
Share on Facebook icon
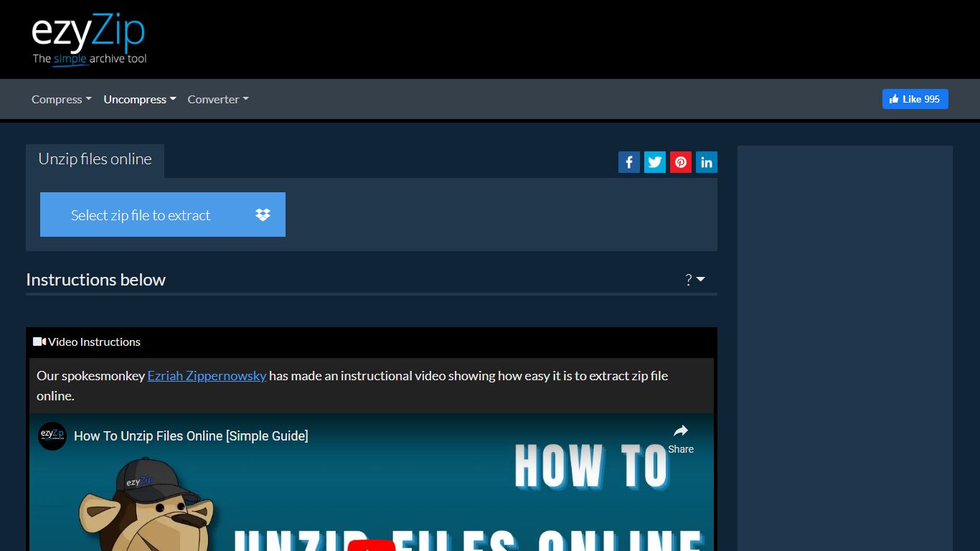coord(629,162)
